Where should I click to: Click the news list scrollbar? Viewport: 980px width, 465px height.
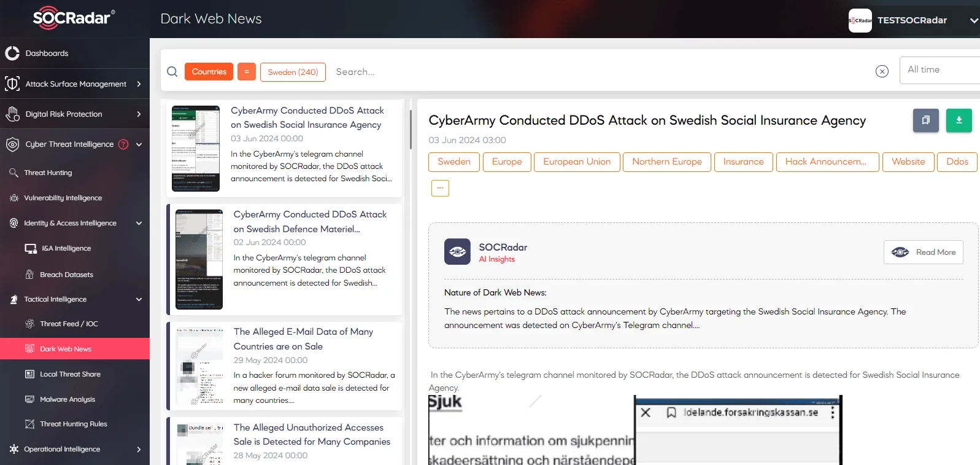(411, 129)
